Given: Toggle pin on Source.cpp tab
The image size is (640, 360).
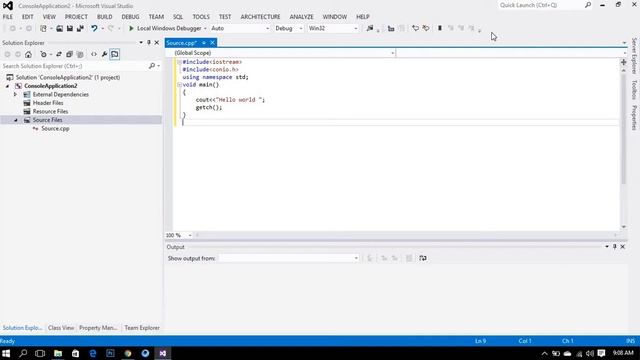Looking at the screenshot, I should coord(204,42).
